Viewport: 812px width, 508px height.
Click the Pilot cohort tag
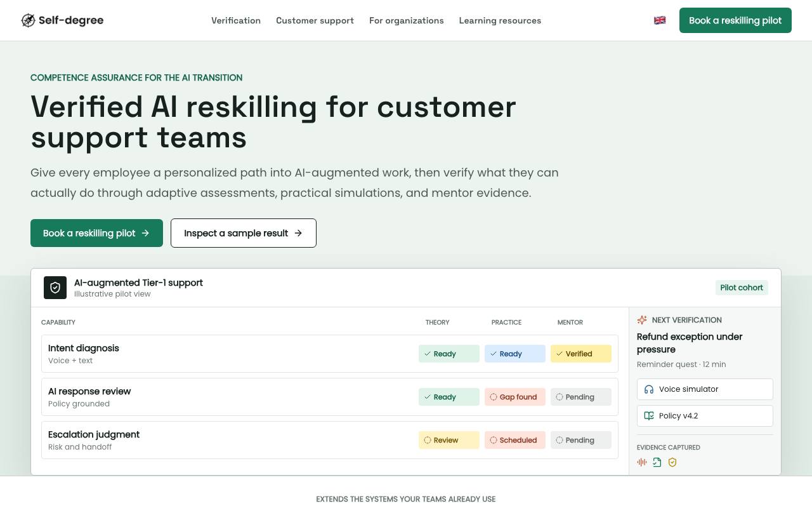tap(742, 288)
